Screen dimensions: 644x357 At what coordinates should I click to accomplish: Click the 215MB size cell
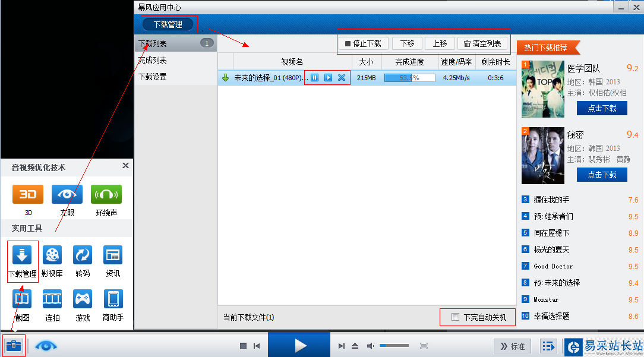[367, 78]
